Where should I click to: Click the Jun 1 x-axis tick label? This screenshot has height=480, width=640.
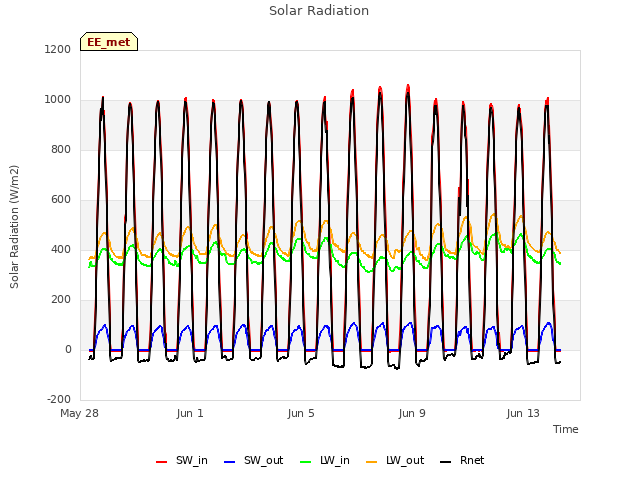tap(190, 413)
